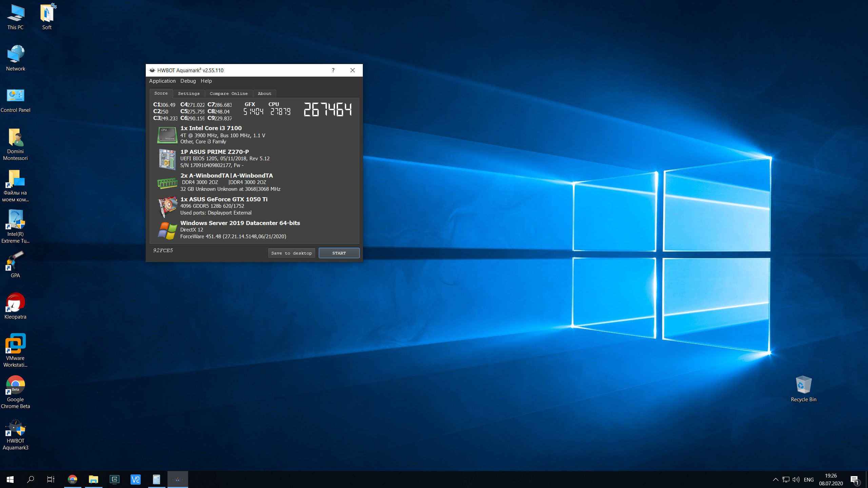Click Save to desktop button
Screen dimensions: 868x488
point(292,253)
